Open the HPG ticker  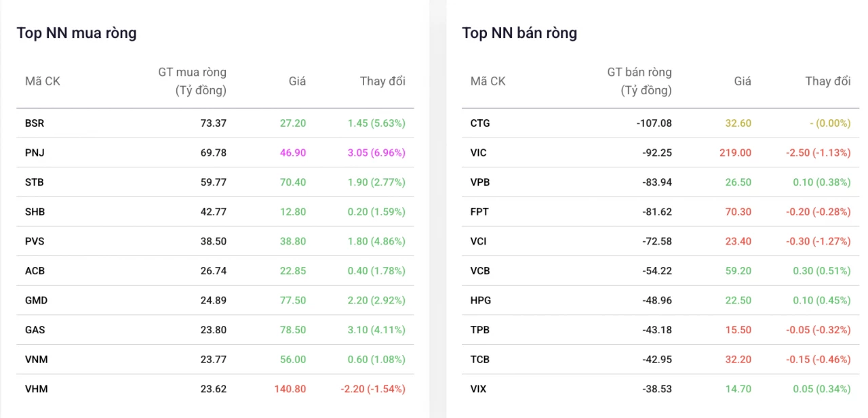click(x=481, y=300)
